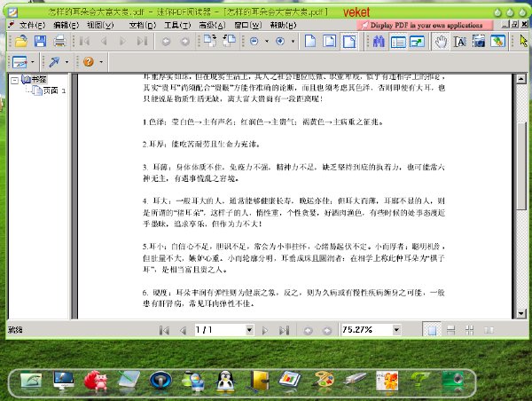Activate the Select Text tool

coord(459,42)
